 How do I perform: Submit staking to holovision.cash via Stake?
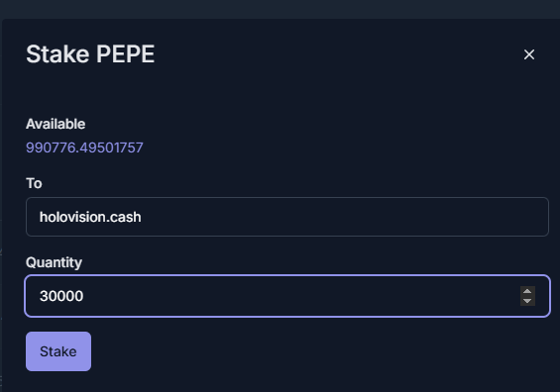click(58, 351)
